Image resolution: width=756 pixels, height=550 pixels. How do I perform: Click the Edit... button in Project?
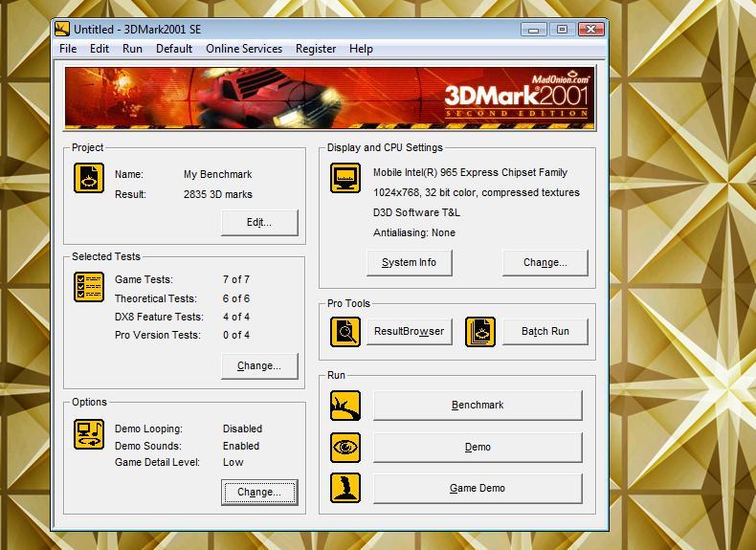coord(259,222)
